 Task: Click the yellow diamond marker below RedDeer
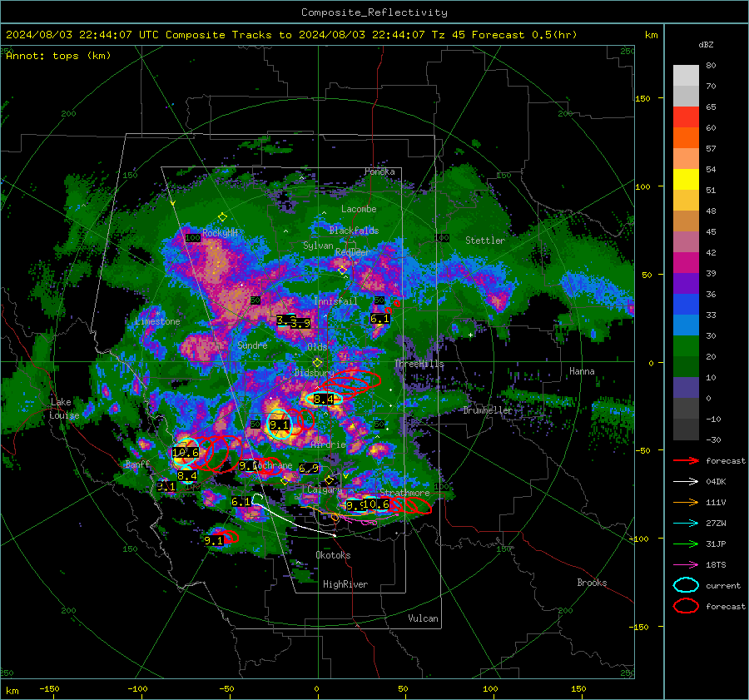(x=343, y=271)
